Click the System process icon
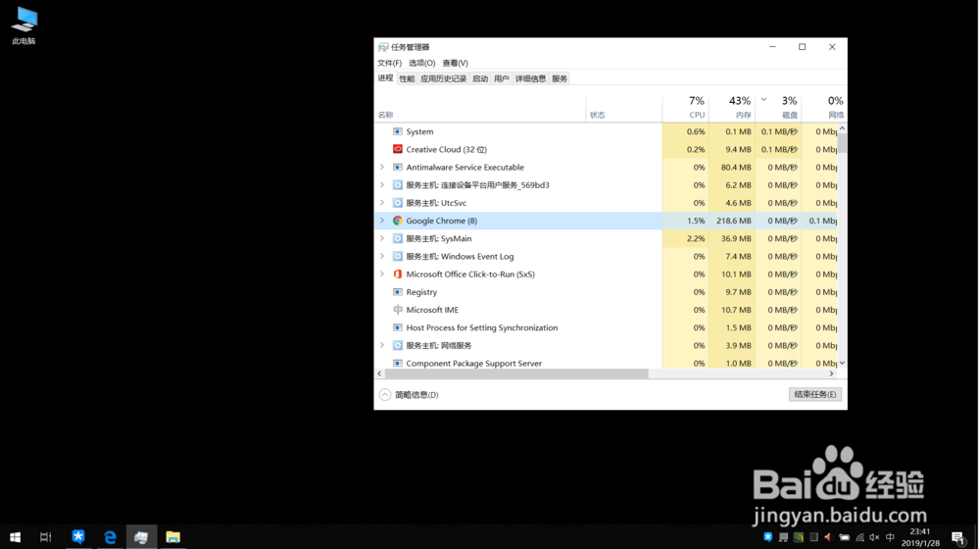Image resolution: width=980 pixels, height=549 pixels. tap(398, 132)
